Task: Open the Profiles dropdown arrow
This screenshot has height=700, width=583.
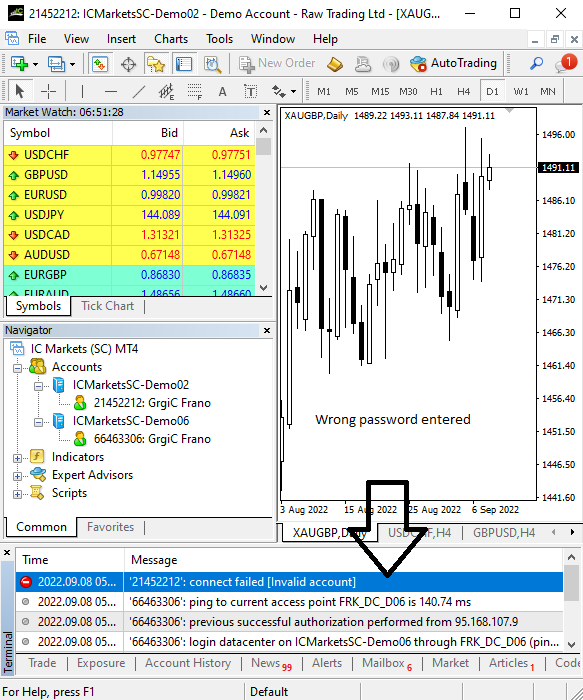Action: [72, 65]
